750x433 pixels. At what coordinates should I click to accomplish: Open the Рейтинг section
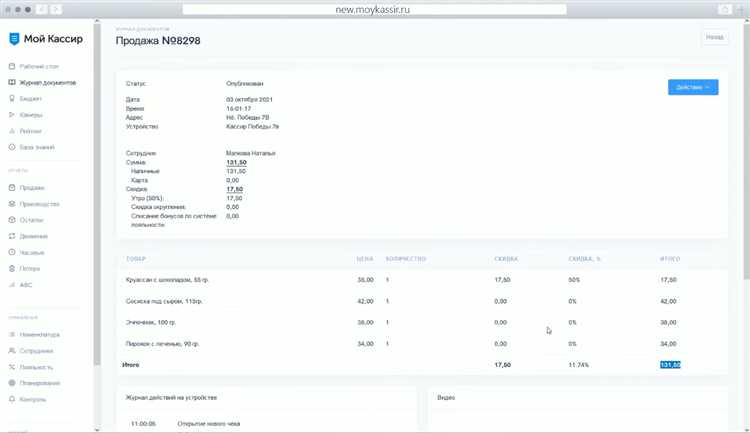(x=32, y=131)
